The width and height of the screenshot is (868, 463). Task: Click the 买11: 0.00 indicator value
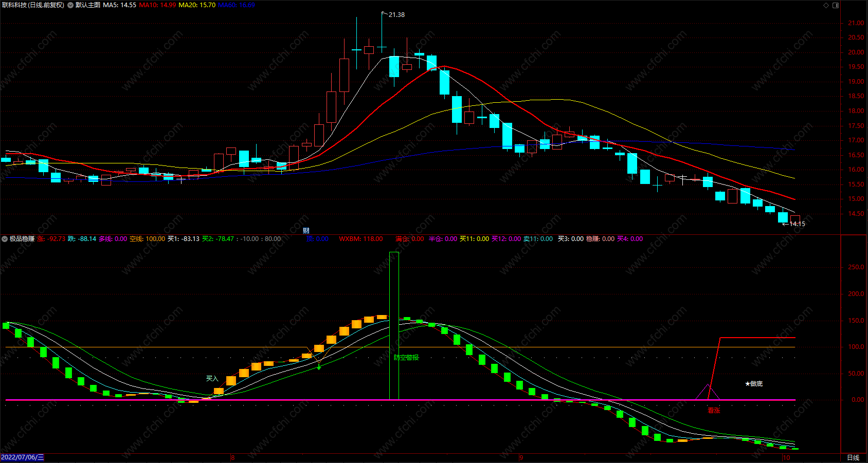click(x=475, y=239)
